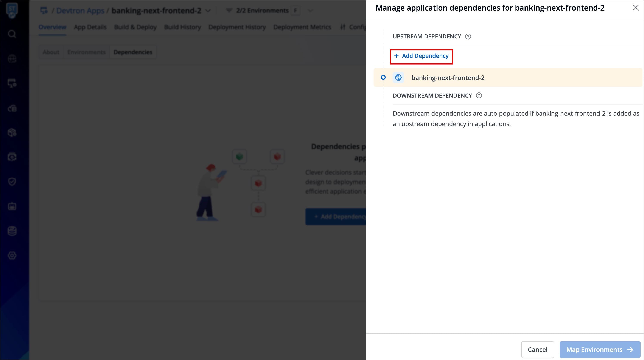Open the Build History tab

[x=182, y=27]
